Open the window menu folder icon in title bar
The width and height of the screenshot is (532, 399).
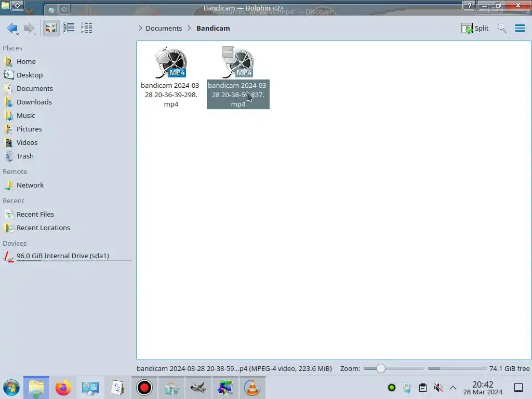(x=5, y=5)
